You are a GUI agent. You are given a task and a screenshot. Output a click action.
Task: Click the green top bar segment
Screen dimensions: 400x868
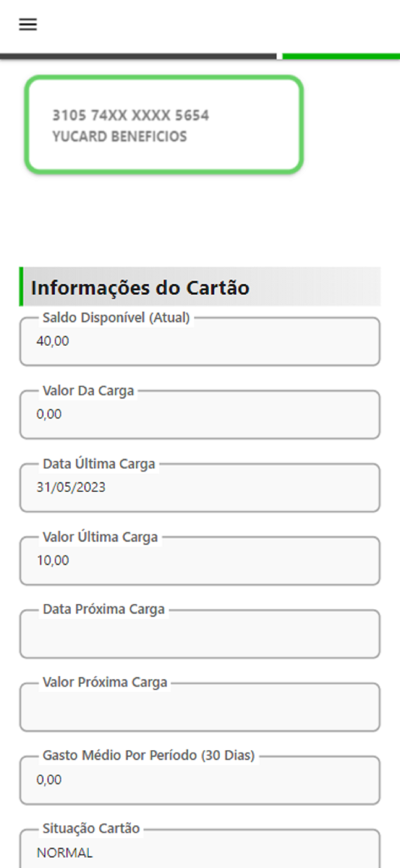coord(341,56)
